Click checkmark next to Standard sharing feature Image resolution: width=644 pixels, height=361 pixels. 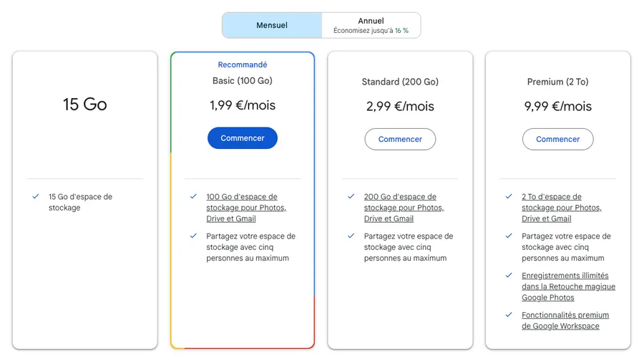click(x=351, y=236)
